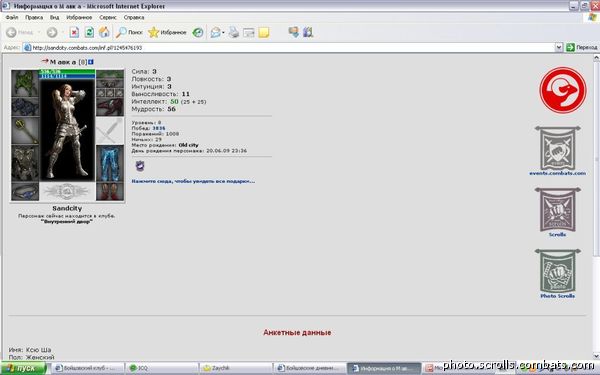The width and height of the screenshot is (600, 375).
Task: Open the gift icon under birth date
Action: coord(140,166)
